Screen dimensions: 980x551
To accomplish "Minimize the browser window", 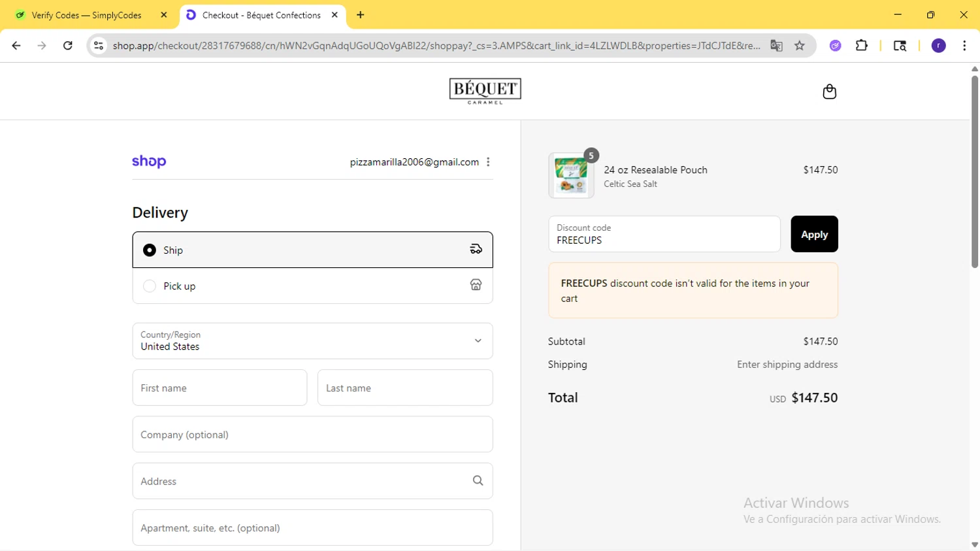I will coord(898,14).
